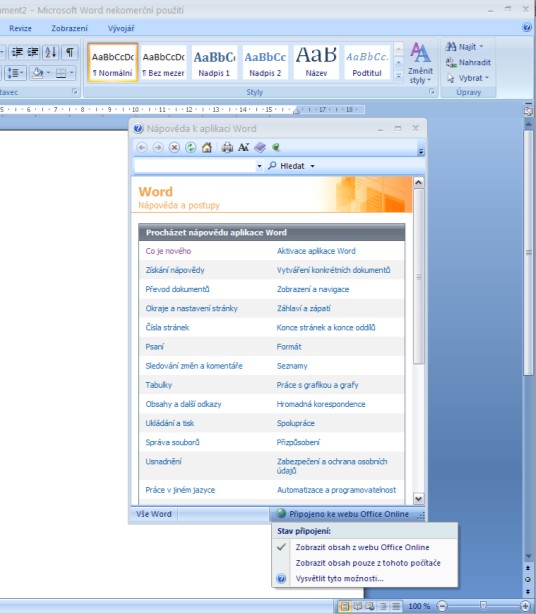Open the Zobrazení ribbon tab
This screenshot has width=536, height=614.
click(69, 28)
